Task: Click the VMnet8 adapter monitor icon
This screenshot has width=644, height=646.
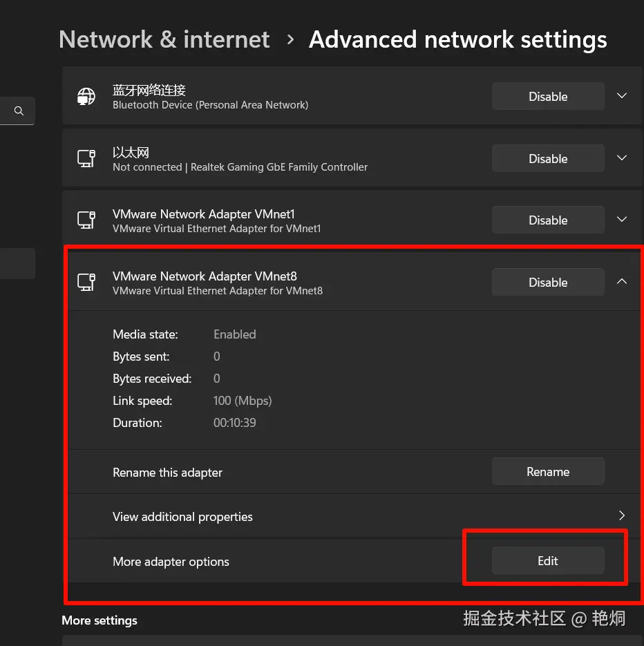Action: pos(86,282)
